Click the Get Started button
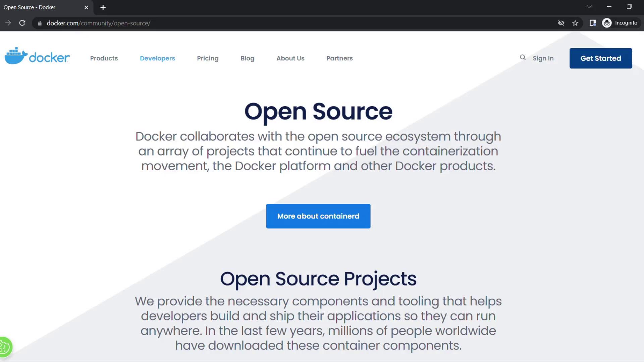Viewport: 644px width, 362px height. (x=600, y=58)
